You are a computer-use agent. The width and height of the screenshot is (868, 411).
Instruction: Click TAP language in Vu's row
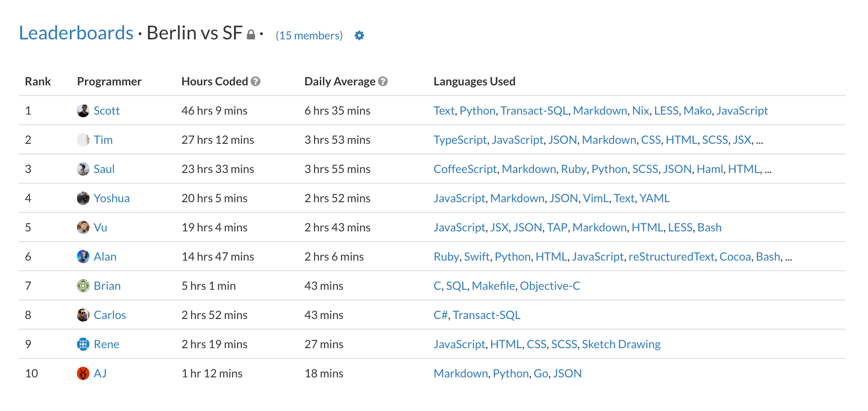(557, 227)
